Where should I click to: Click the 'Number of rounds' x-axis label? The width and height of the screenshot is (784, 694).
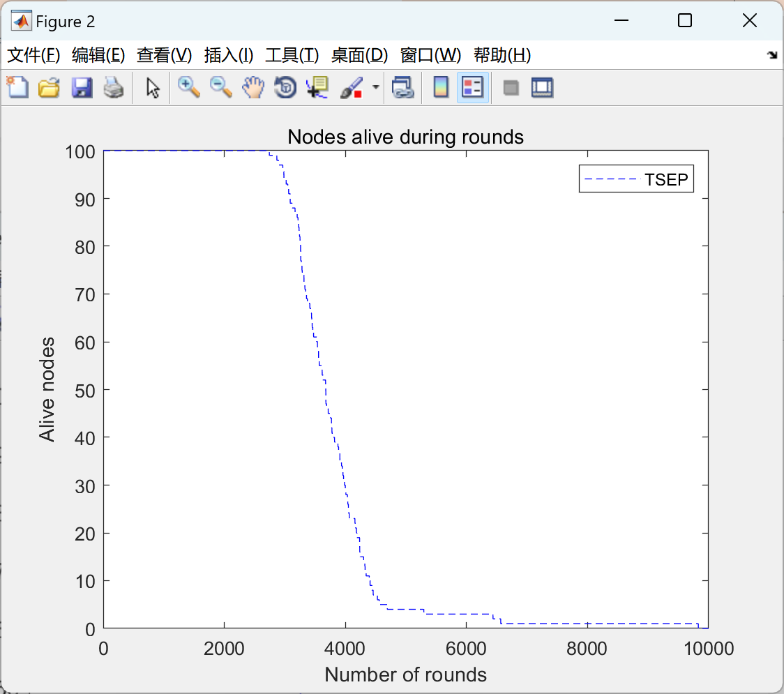pos(405,674)
